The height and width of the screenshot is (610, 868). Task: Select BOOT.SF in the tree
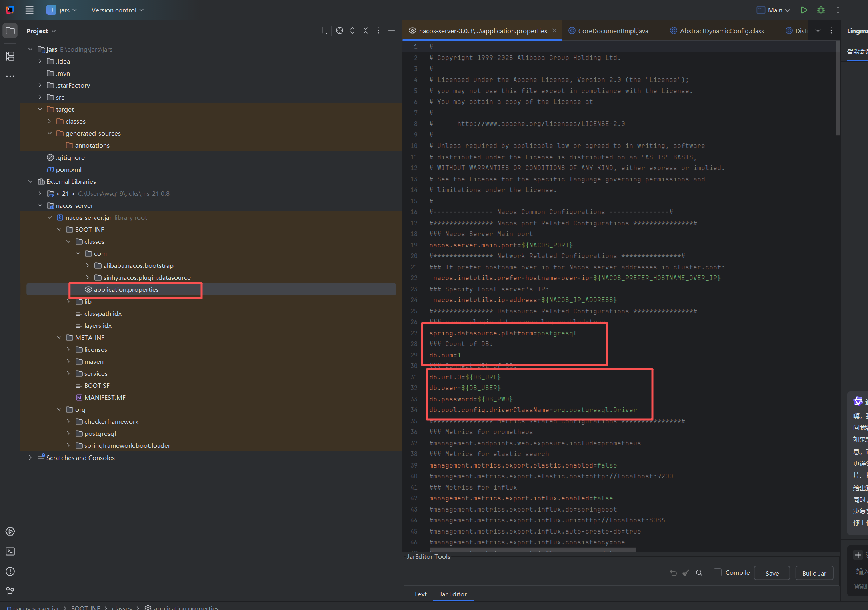click(x=97, y=385)
